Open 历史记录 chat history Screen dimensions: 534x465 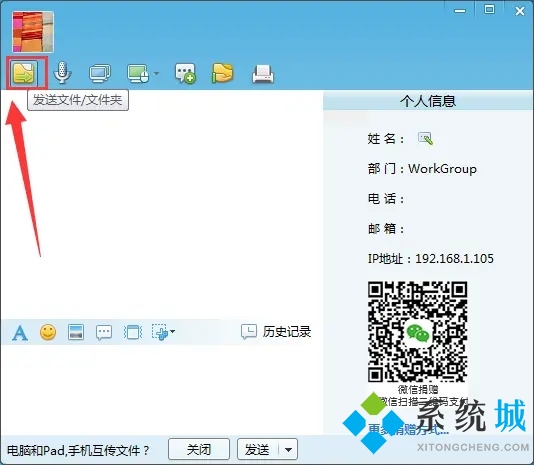click(276, 332)
